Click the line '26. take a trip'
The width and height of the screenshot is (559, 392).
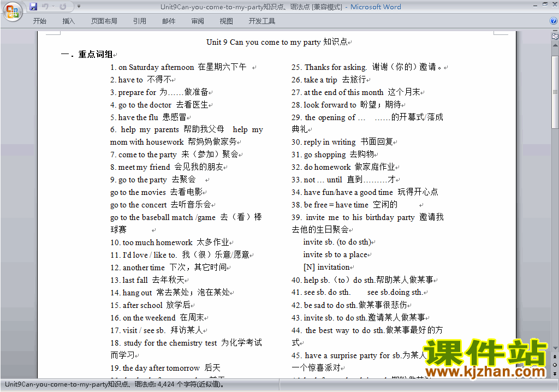(x=329, y=80)
